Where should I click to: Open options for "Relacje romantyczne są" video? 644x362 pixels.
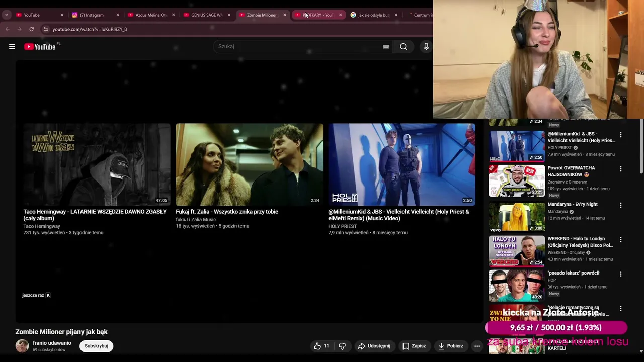pos(620,308)
